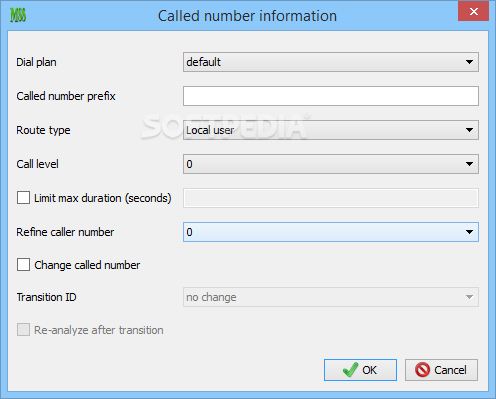Open the Transition ID dropdown
The width and height of the screenshot is (496, 399).
click(331, 297)
